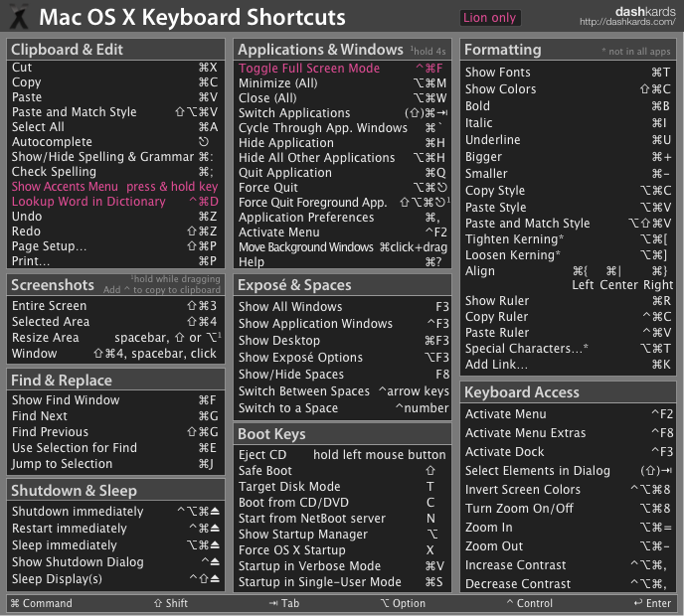Click the 'Find & Replace' section header

(x=115, y=380)
